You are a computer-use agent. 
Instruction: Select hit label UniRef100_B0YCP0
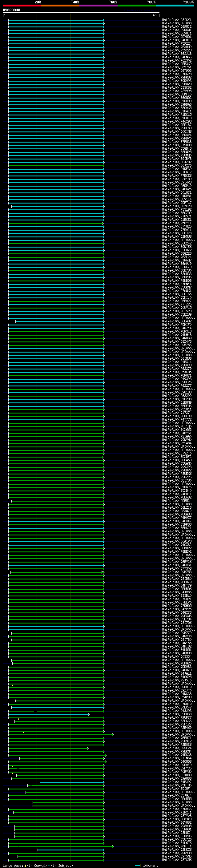click(x=177, y=206)
